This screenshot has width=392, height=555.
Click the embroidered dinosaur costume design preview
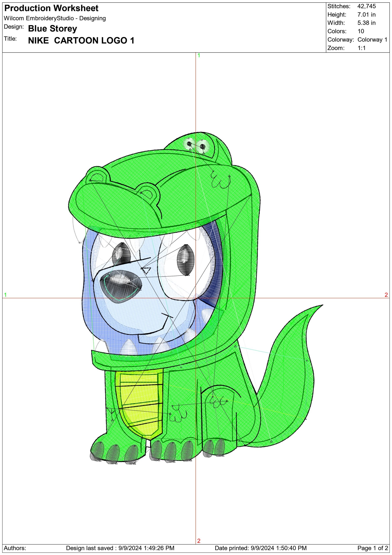click(196, 299)
